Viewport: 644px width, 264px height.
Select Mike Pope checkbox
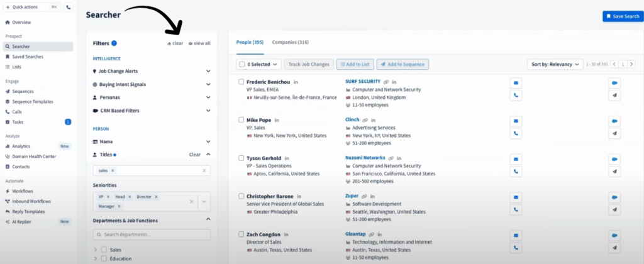click(241, 120)
